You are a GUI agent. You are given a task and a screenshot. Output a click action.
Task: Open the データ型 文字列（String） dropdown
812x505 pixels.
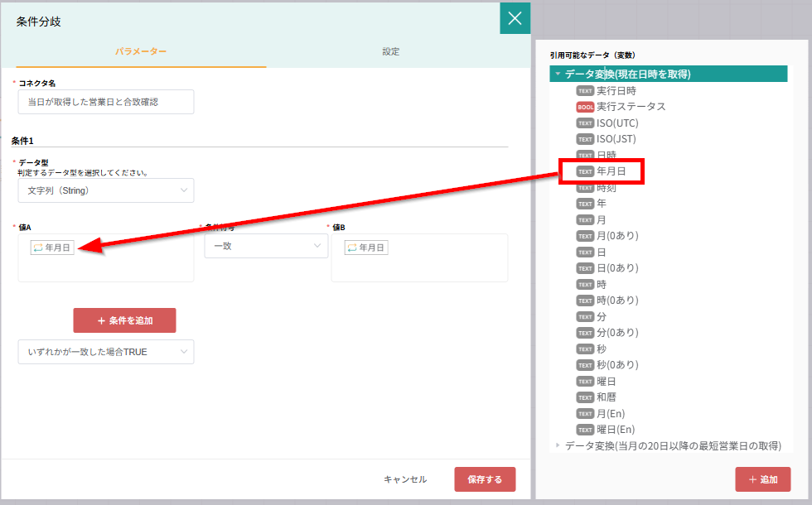point(105,190)
